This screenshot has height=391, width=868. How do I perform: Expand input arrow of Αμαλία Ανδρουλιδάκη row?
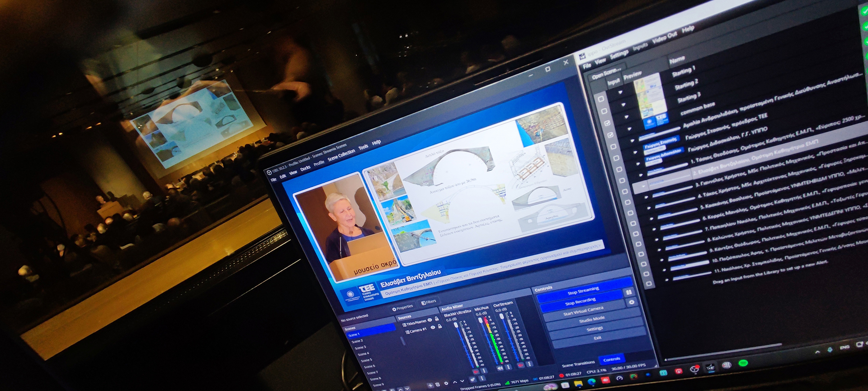(x=632, y=140)
